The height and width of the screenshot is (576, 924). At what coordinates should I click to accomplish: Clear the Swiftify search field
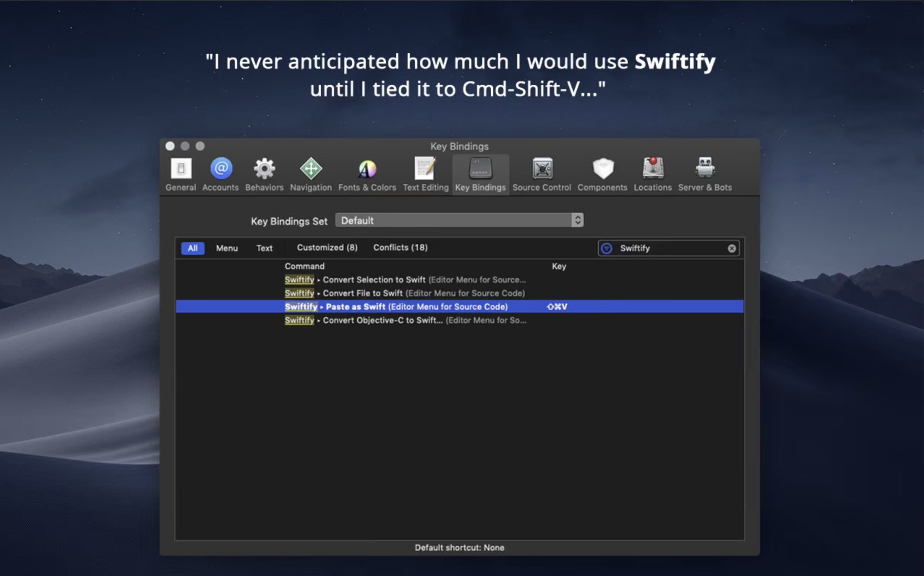click(x=732, y=248)
